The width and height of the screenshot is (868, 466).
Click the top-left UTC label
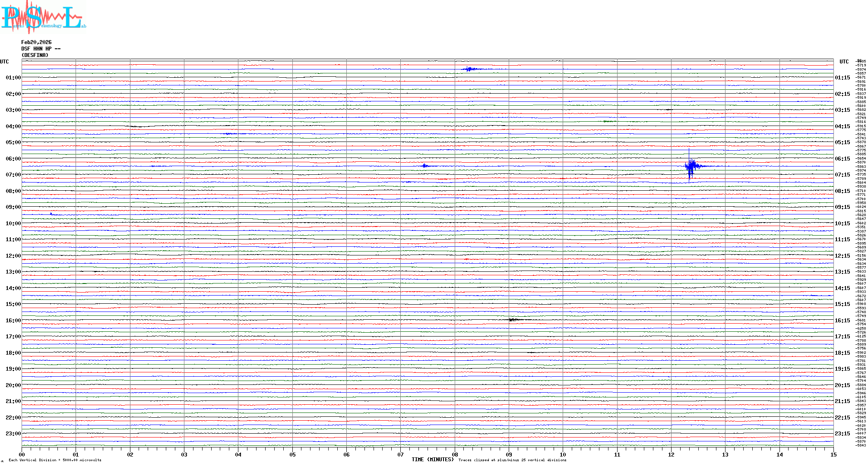coord(4,62)
